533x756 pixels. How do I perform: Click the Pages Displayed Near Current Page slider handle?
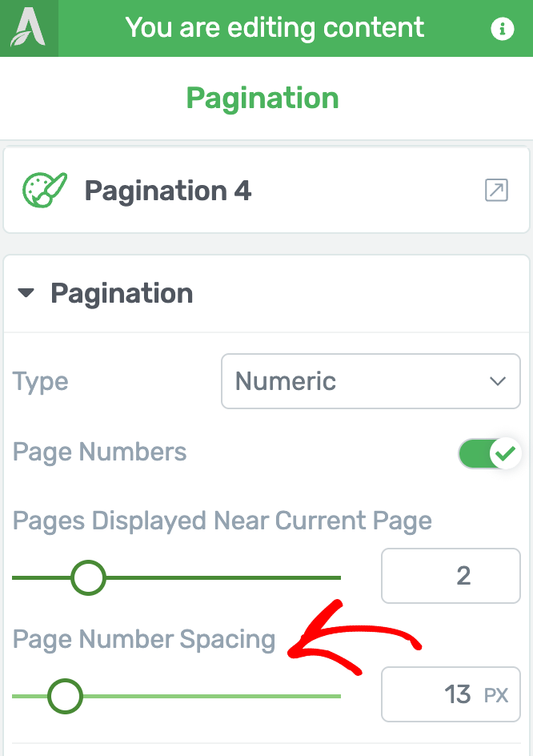click(x=88, y=577)
